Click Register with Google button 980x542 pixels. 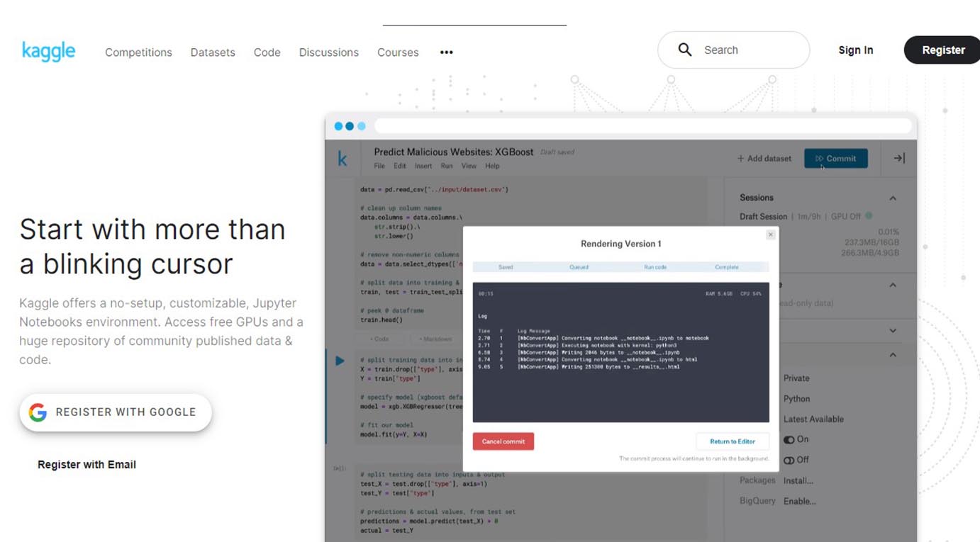tap(116, 412)
